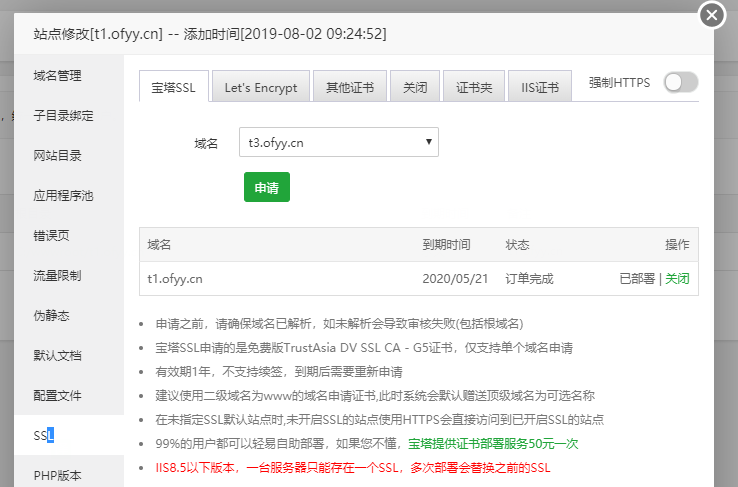Select the IIS证书 tab
Screen dimensions: 738x487
coord(539,87)
